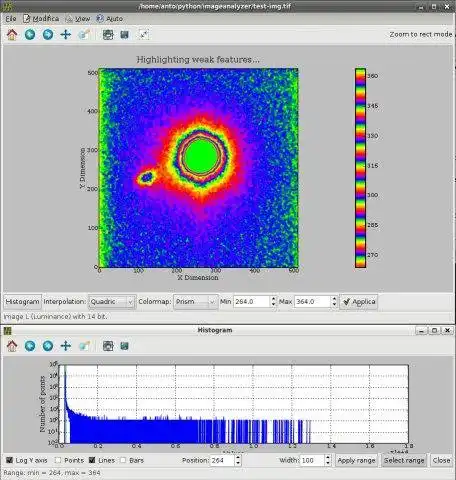Select the Pan tool in main toolbar
The image size is (456, 480).
point(66,34)
